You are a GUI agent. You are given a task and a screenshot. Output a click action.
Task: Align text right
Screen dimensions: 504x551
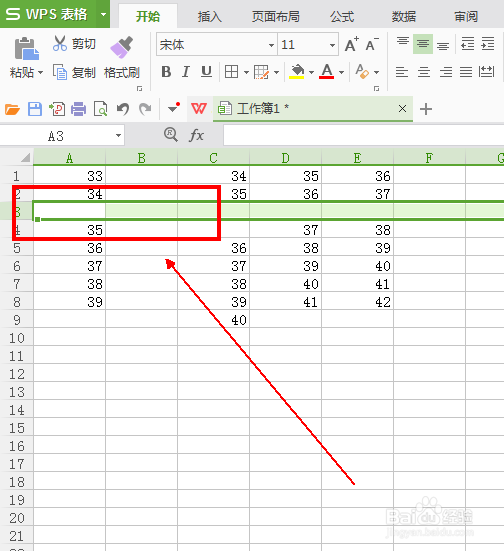[x=446, y=72]
